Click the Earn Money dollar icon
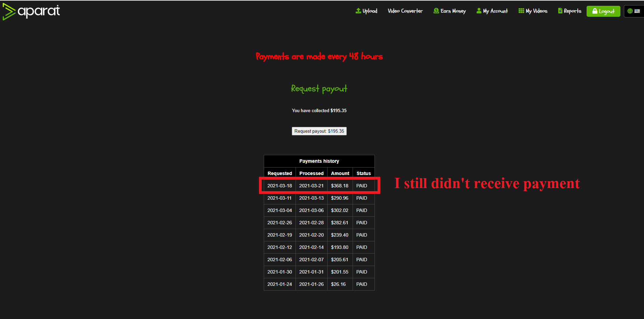This screenshot has width=644, height=319. pos(436,11)
